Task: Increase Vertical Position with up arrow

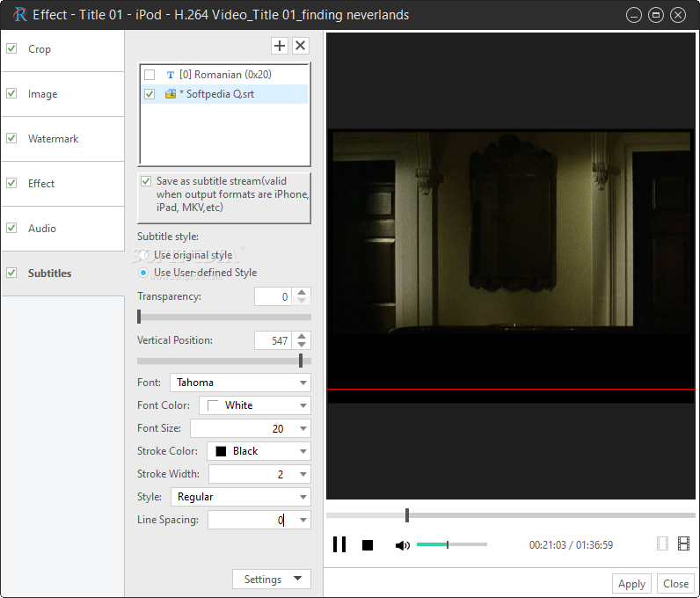Action: point(302,336)
